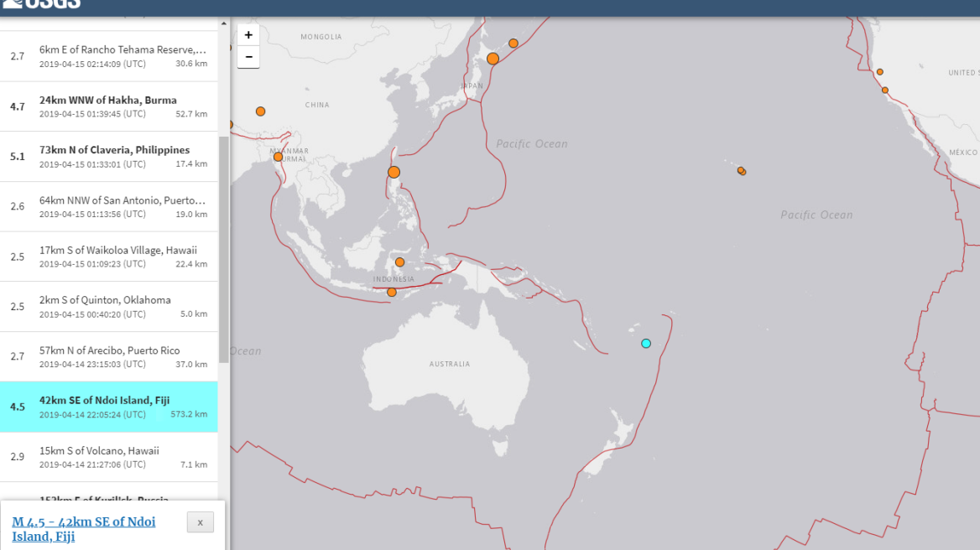This screenshot has height=550, width=980.
Task: Zoom in on the map
Action: [248, 35]
